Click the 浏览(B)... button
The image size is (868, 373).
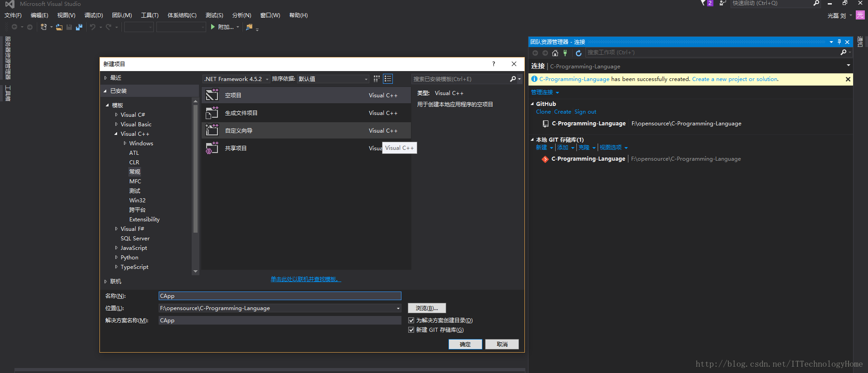point(427,308)
